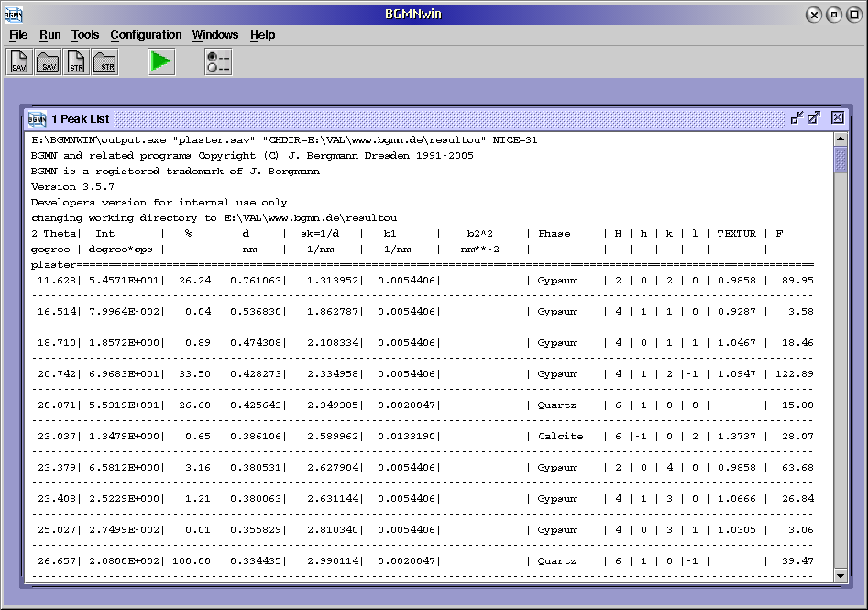Open the options list toolbar icon
Screen dimensions: 868x610
(218, 61)
